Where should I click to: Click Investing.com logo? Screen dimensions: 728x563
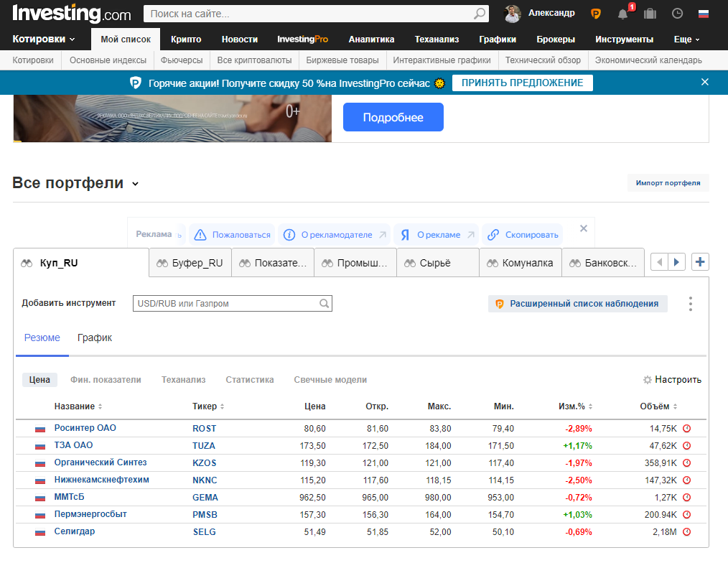(x=72, y=14)
